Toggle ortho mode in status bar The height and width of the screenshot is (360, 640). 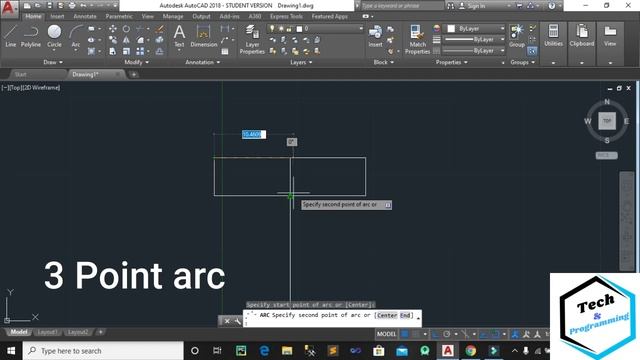tap(436, 334)
